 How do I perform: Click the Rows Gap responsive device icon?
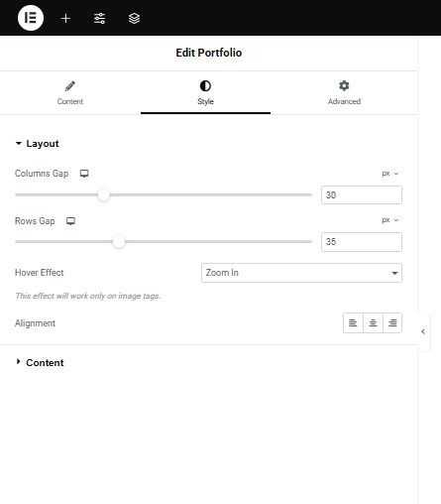pos(70,221)
